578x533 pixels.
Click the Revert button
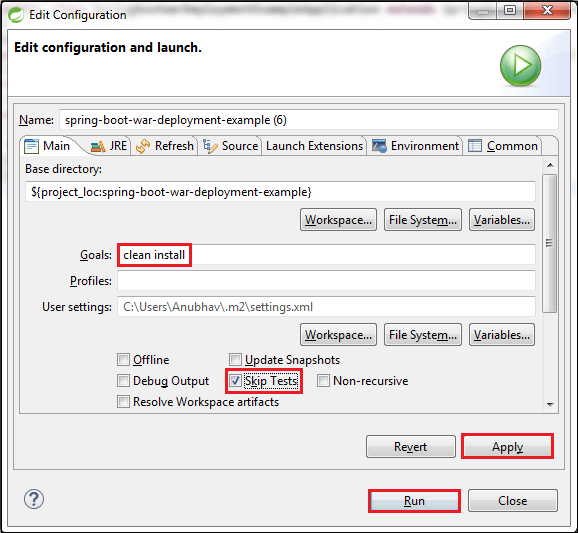coord(411,447)
